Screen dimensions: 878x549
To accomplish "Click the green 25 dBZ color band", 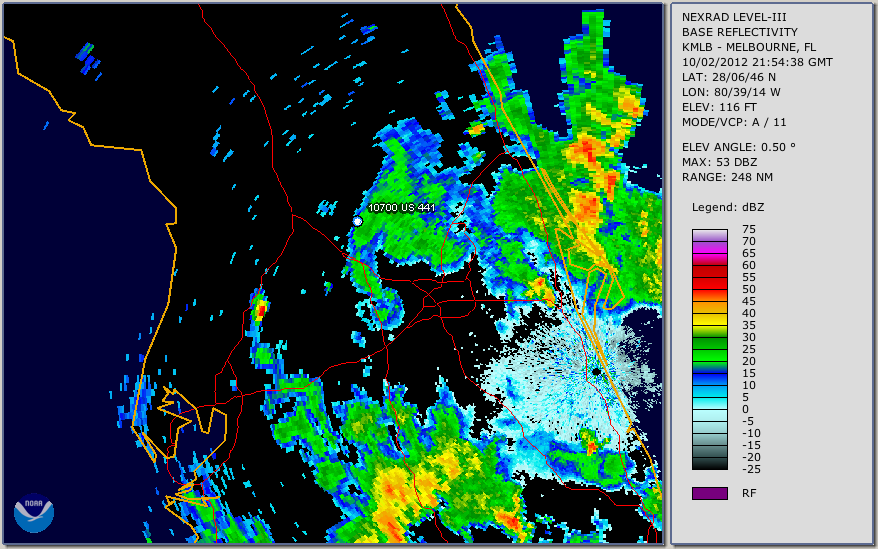I will [709, 355].
